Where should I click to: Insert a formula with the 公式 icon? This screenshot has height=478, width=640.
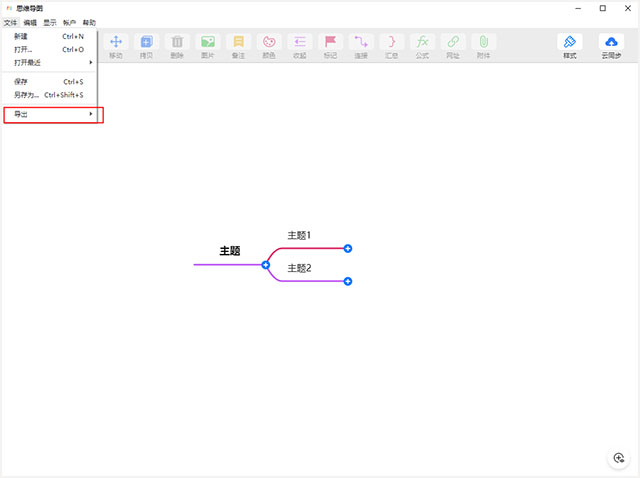tap(423, 43)
